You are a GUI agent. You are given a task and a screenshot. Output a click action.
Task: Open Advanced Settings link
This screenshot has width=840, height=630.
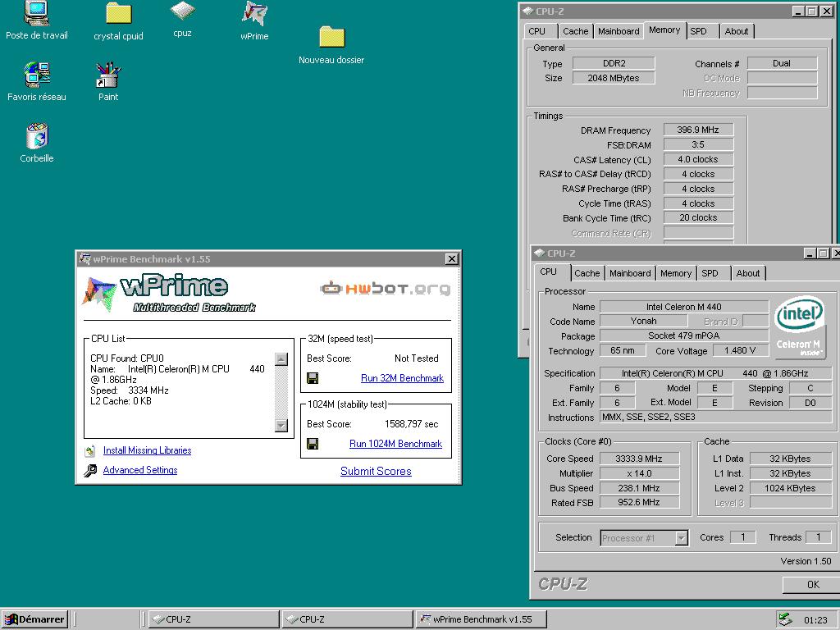click(140, 470)
